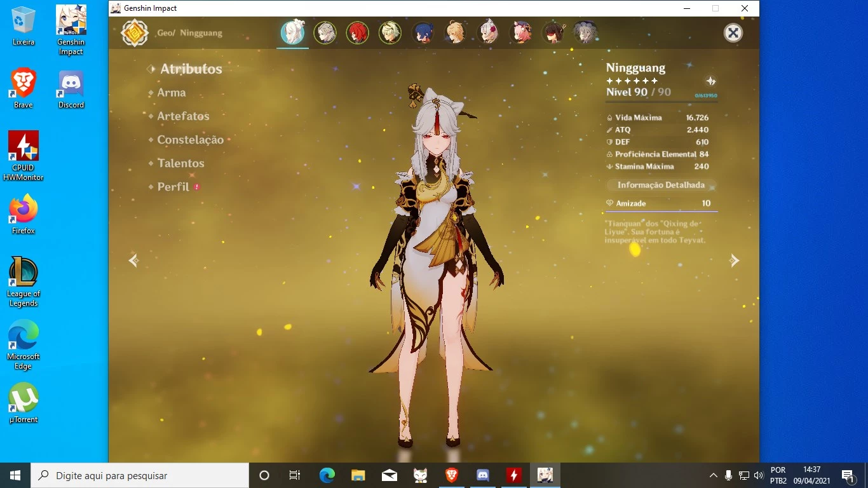The width and height of the screenshot is (868, 488).
Task: Open the cat icon app on taskbar
Action: [421, 475]
